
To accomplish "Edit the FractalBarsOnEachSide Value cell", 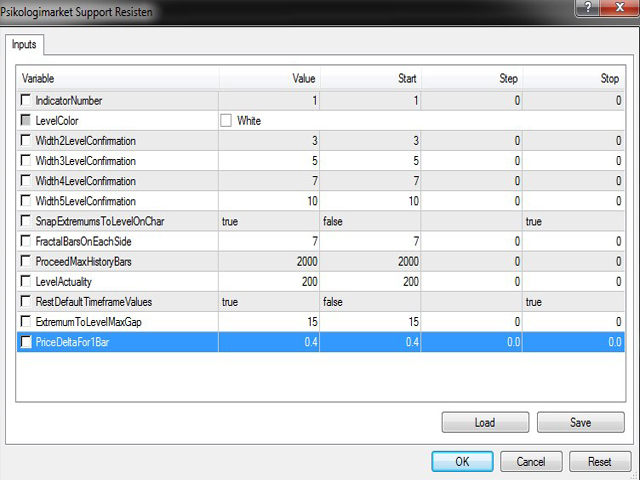I will pos(269,241).
